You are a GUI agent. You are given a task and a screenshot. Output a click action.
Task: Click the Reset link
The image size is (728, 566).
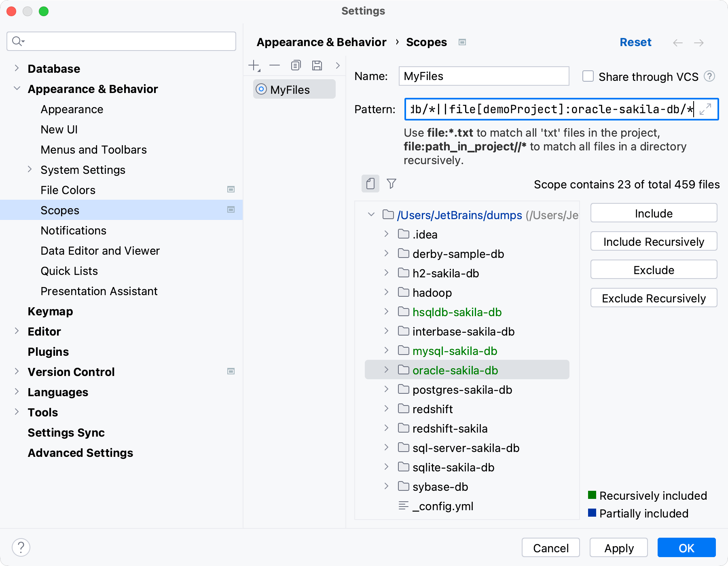[x=635, y=42]
